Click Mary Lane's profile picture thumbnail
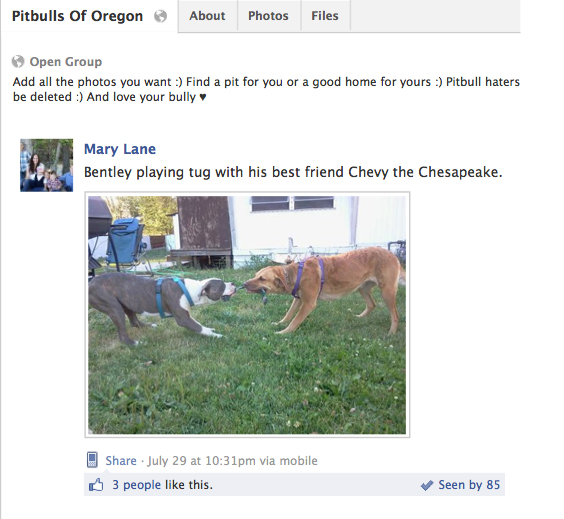The width and height of the screenshot is (564, 519). pyautogui.click(x=46, y=165)
